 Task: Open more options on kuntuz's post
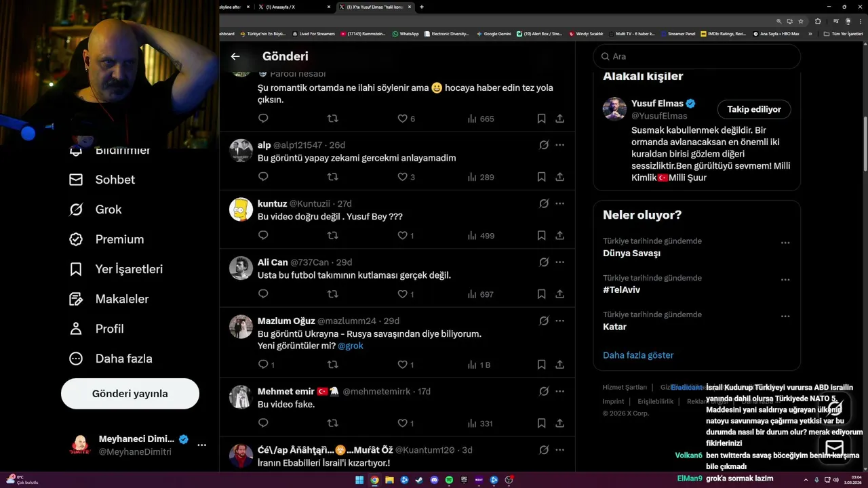coord(560,203)
